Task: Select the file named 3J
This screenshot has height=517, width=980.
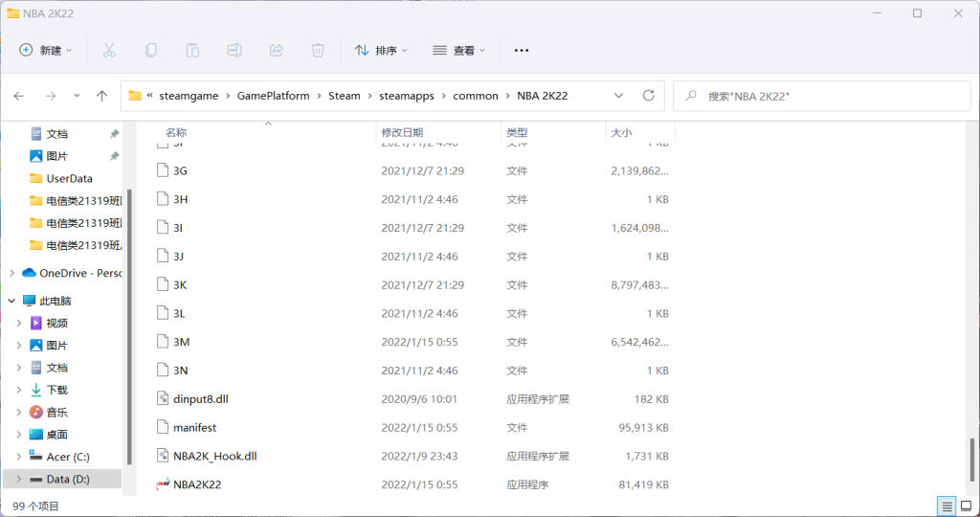Action: 179,257
